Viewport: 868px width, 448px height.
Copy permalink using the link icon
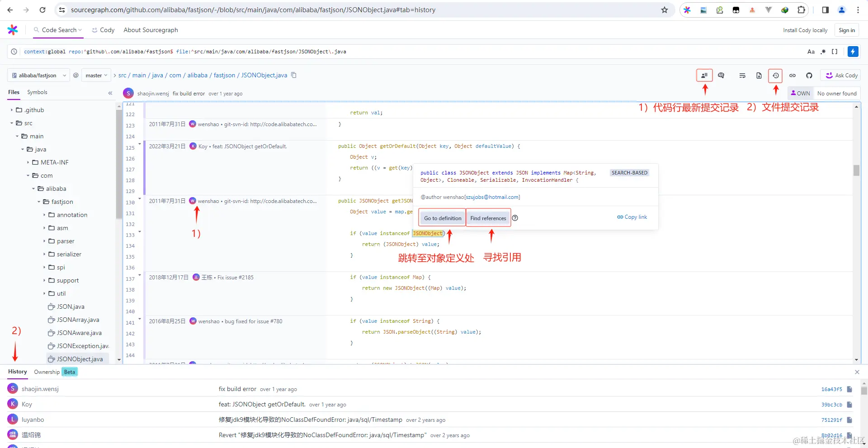[792, 75]
